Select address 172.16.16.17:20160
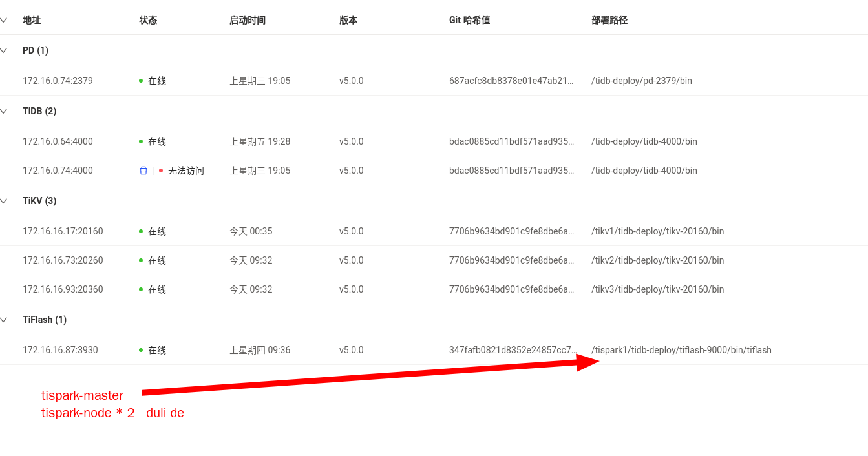Image resolution: width=868 pixels, height=456 pixels. (63, 231)
